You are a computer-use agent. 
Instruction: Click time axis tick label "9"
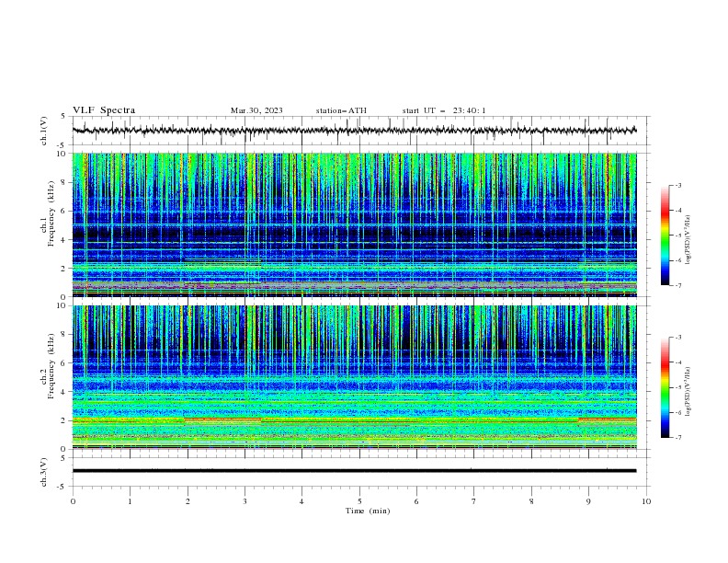point(588,501)
